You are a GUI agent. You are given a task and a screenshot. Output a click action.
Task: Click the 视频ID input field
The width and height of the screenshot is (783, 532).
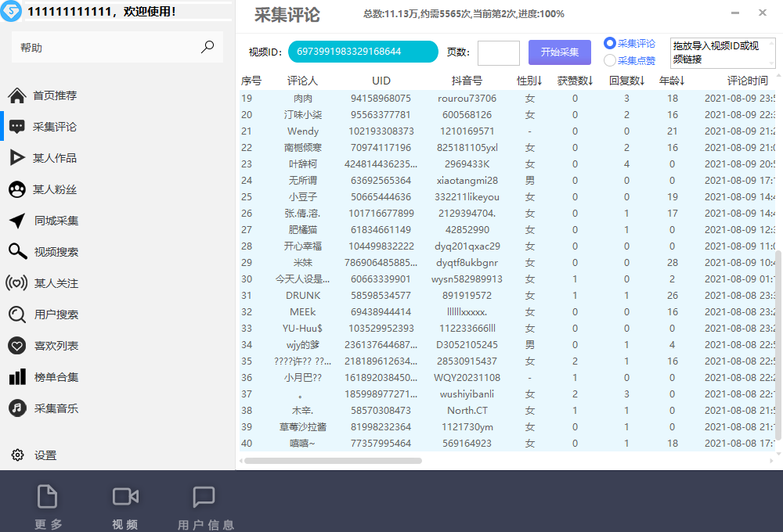pos(363,52)
